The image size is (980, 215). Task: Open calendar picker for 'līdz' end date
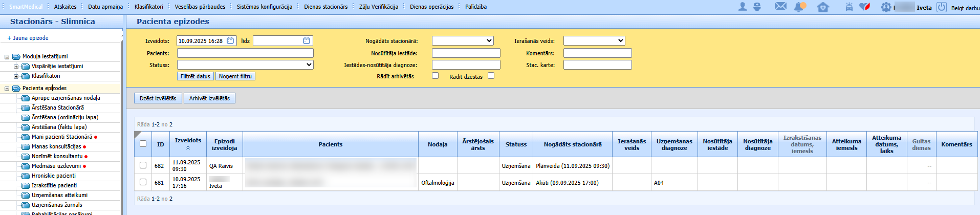coord(306,40)
